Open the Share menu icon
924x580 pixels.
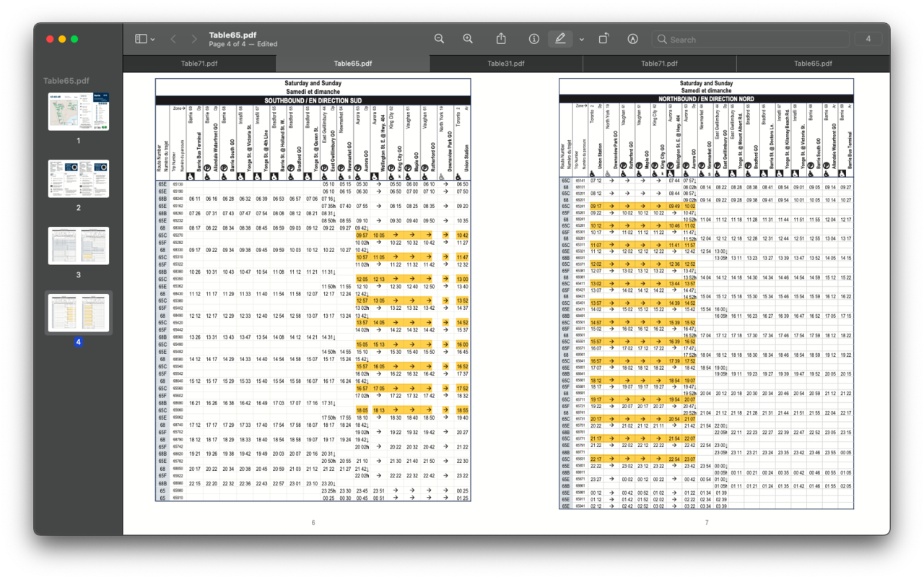501,39
